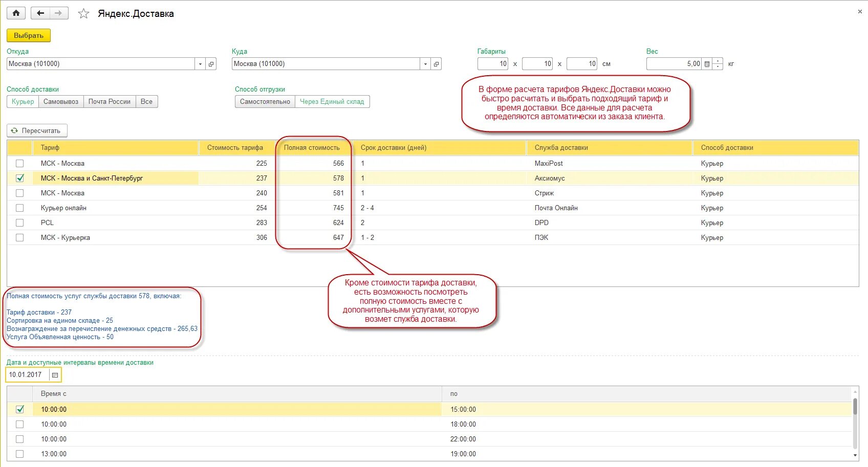This screenshot has width=868, height=467.
Task: Choose Самостоятельно shipment method
Action: click(x=265, y=102)
